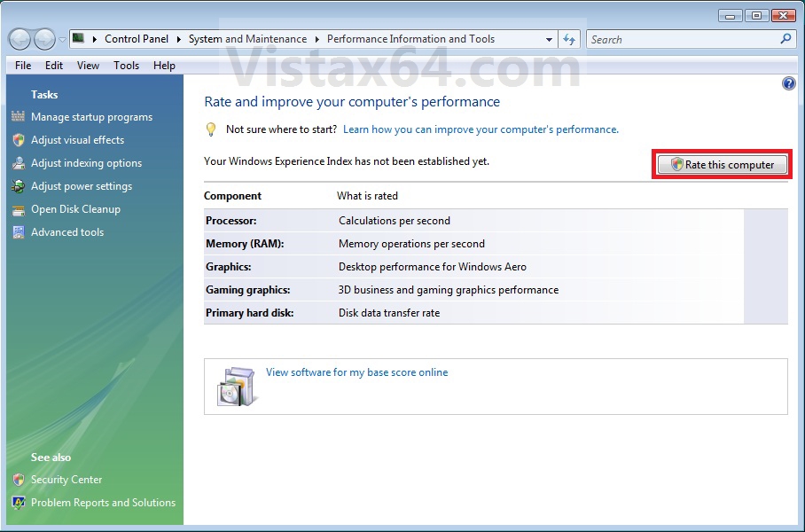Click the Open Disk Cleanup icon
Viewport: 805px width, 532px height.
click(19, 209)
